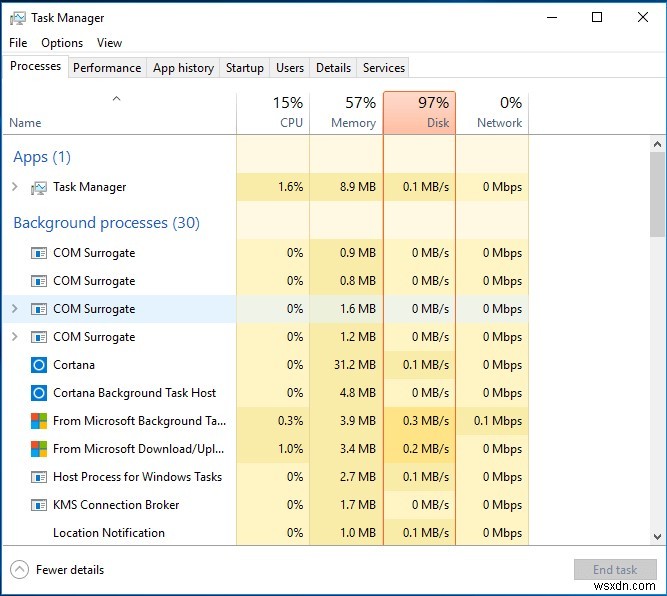Screen dimensions: 667x596
Task: Click the 0.2 MB/s disk value cell
Action: coord(419,449)
